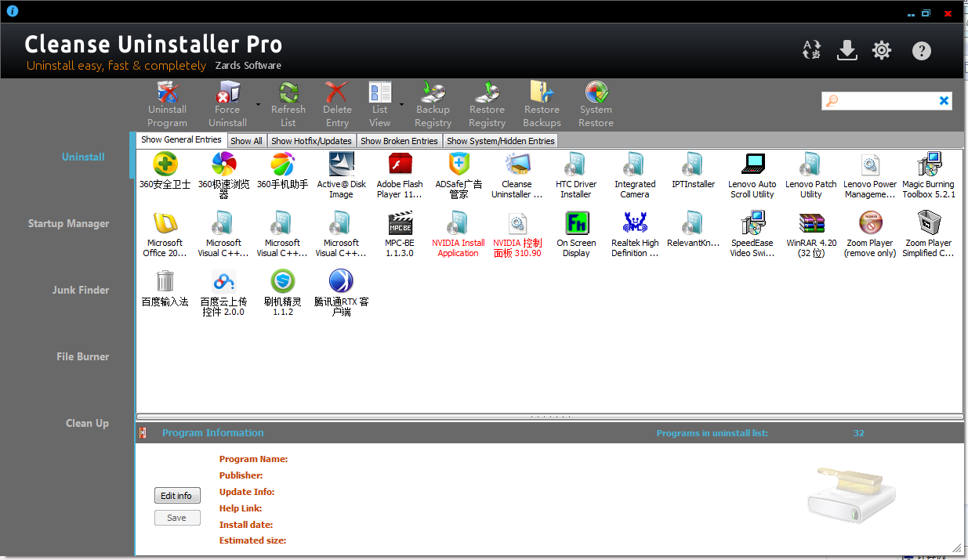
Task: Select the 刷机精灵 1.1.2 entry
Action: point(282,293)
